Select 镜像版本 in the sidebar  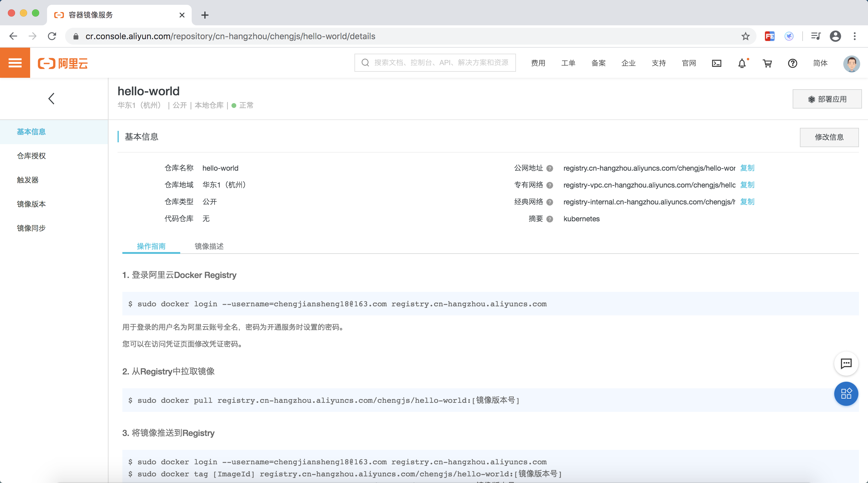click(31, 204)
